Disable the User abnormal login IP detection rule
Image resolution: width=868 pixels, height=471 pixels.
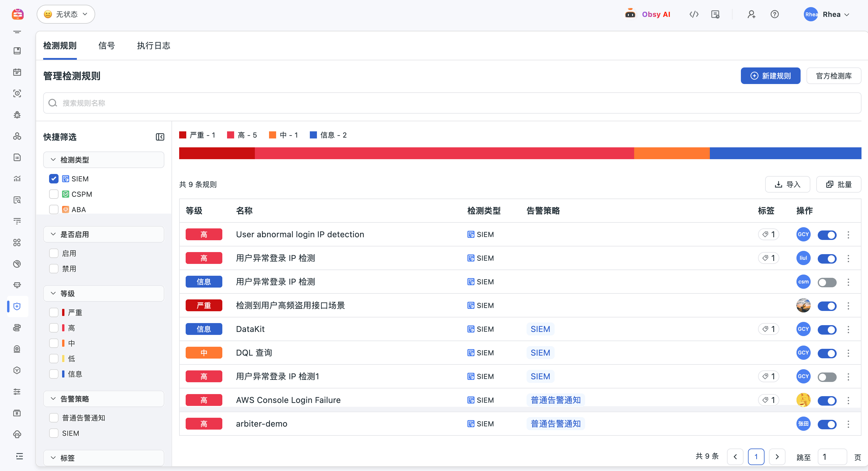click(x=827, y=235)
